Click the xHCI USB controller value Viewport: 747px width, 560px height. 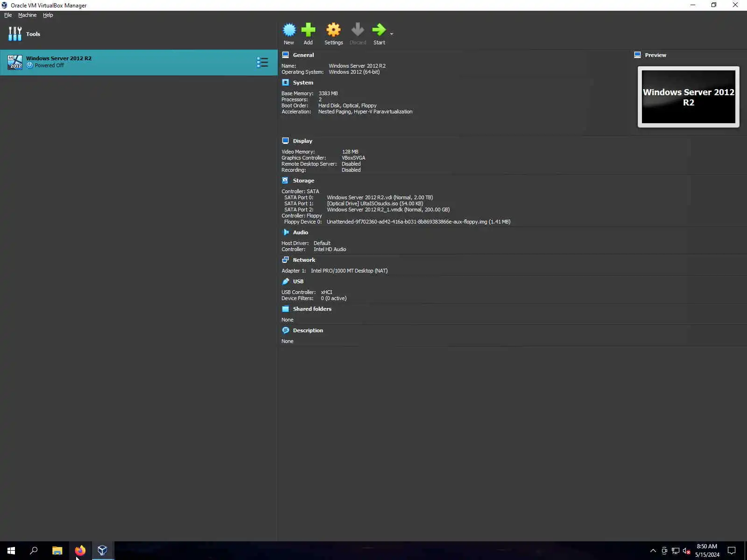(327, 292)
